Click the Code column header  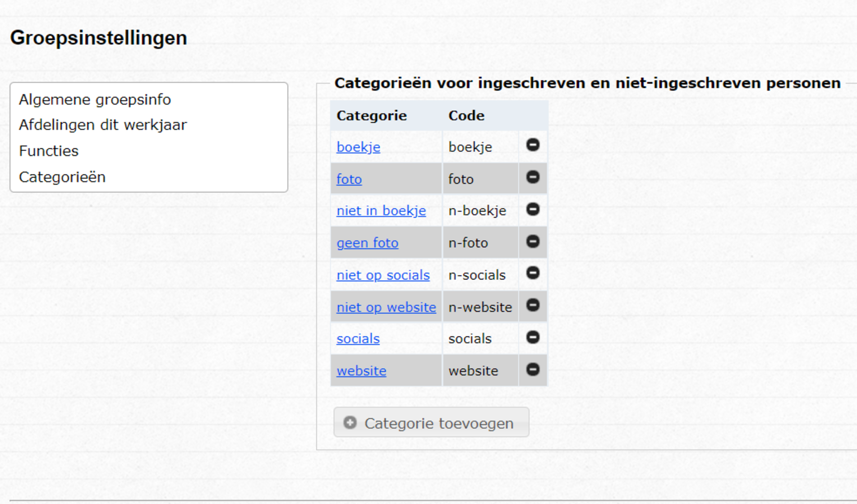466,116
